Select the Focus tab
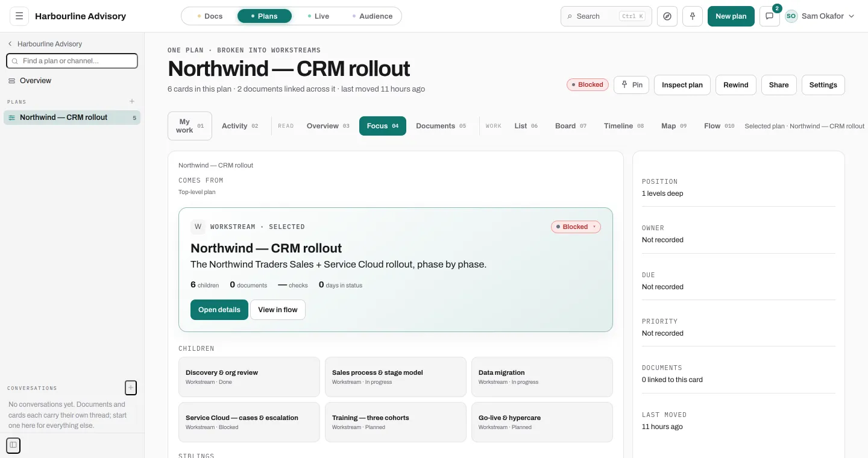Screen dimensions: 868x458 pyautogui.click(x=383, y=126)
